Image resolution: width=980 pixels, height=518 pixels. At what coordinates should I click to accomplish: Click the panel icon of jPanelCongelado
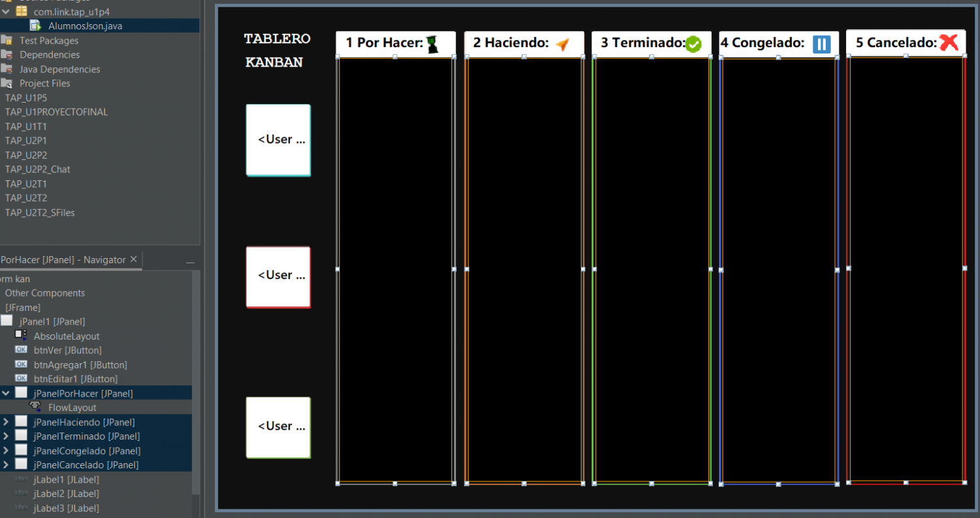pos(21,451)
